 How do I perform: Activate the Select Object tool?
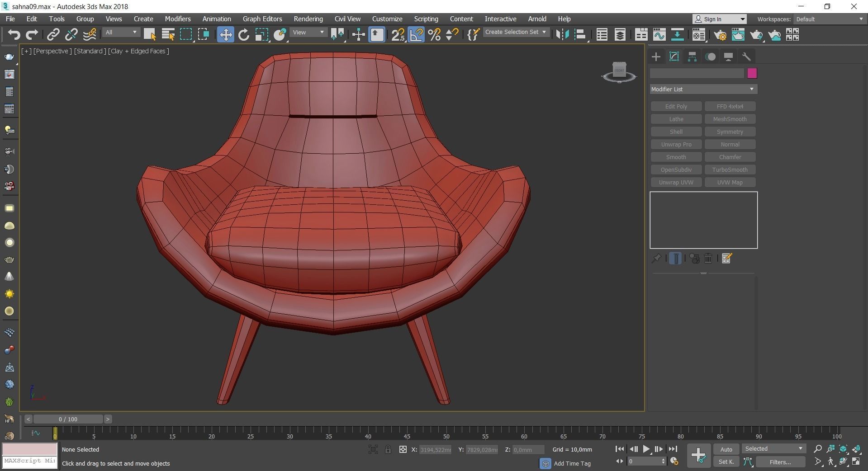(x=150, y=34)
